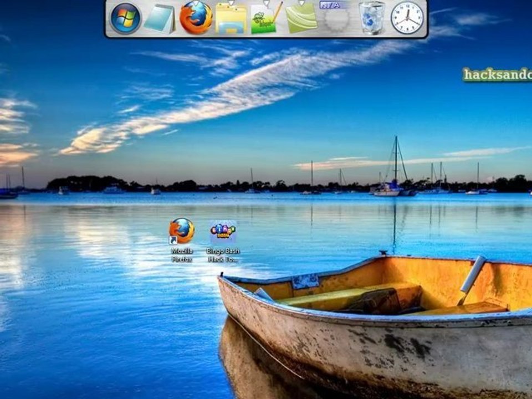Open Firefox from the top dock

(x=196, y=18)
